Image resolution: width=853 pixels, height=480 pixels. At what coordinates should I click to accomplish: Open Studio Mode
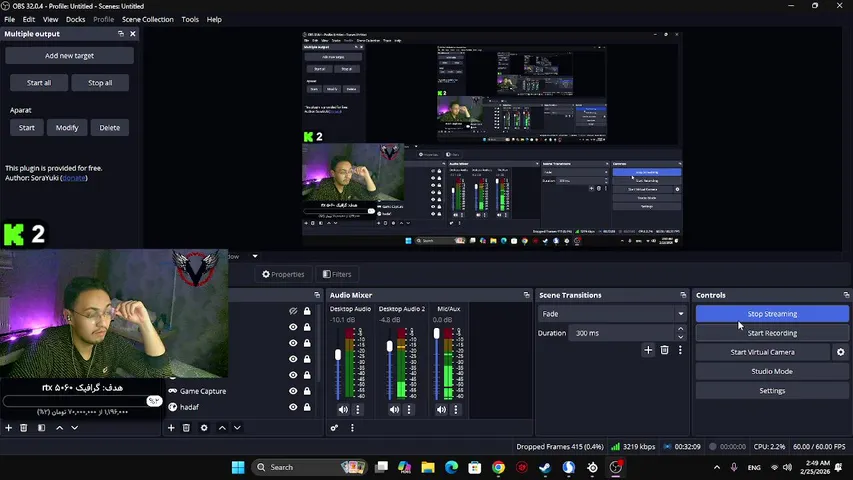point(772,371)
